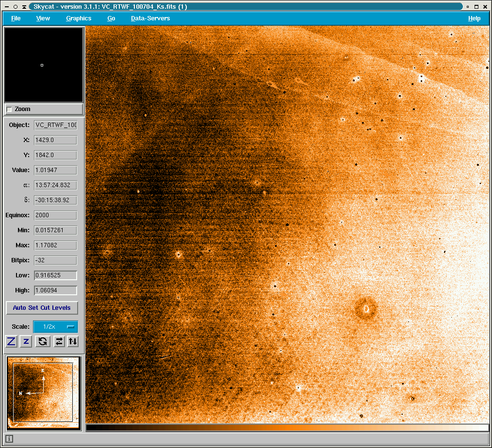
Task: Click the Object name field
Action: pos(55,125)
